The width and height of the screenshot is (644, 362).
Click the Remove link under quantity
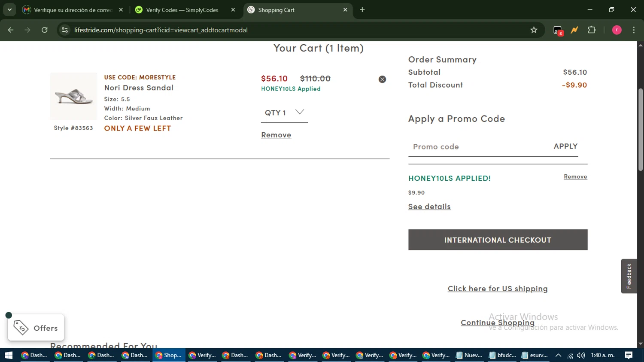coord(276,135)
